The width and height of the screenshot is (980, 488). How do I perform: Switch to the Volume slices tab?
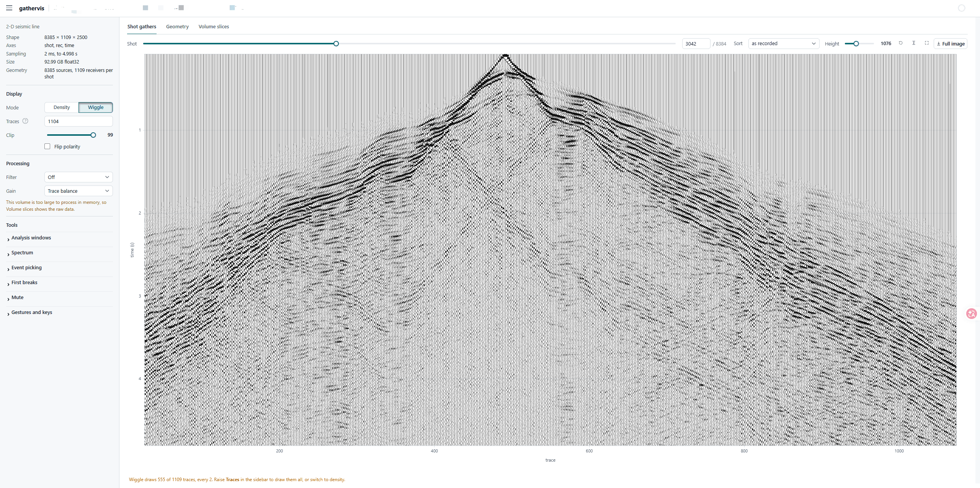214,27
